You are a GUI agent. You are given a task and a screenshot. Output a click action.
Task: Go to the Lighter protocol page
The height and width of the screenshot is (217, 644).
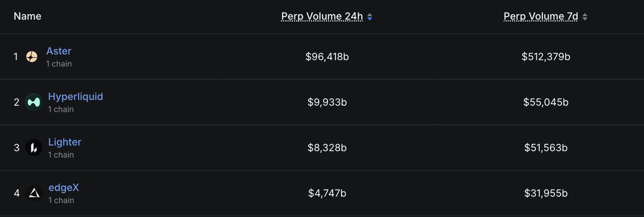tap(64, 142)
